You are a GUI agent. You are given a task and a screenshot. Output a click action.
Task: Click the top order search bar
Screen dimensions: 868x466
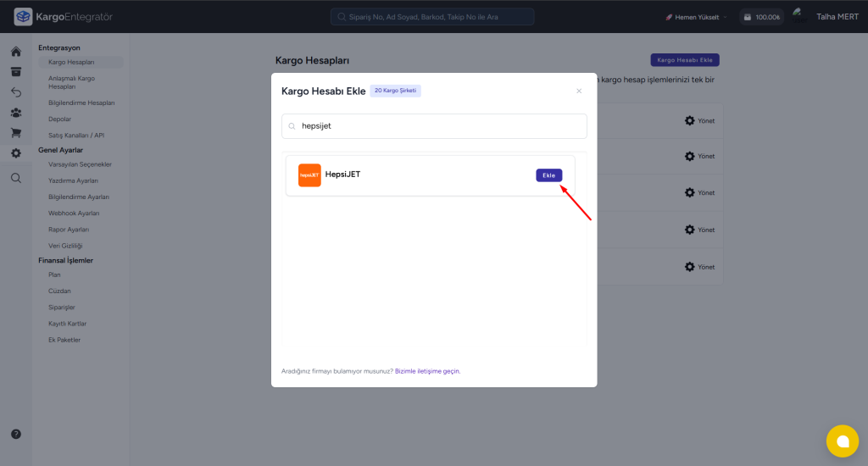(x=432, y=17)
